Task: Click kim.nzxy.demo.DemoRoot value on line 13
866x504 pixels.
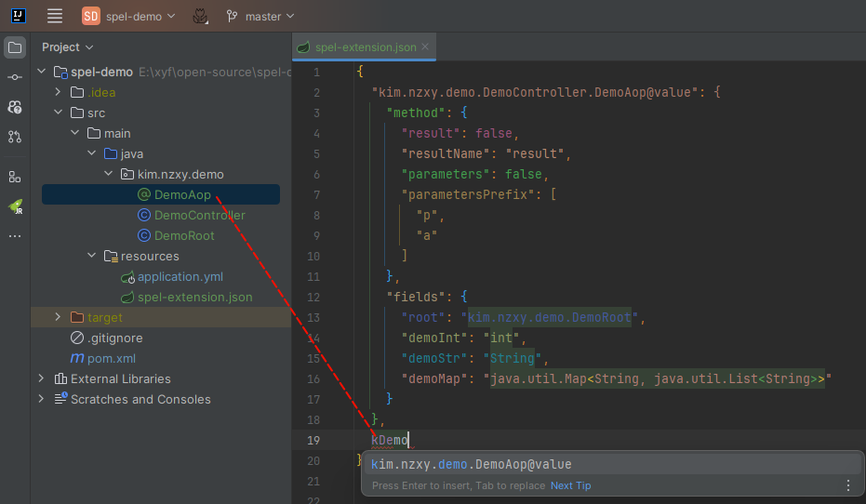Action: coord(550,317)
